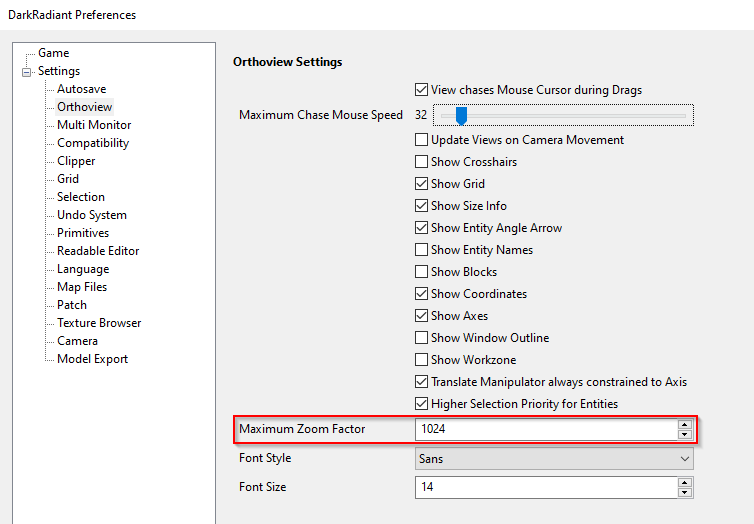The image size is (754, 524).
Task: Click the Maximum Chase Mouse Speed slider handle
Action: pos(461,116)
